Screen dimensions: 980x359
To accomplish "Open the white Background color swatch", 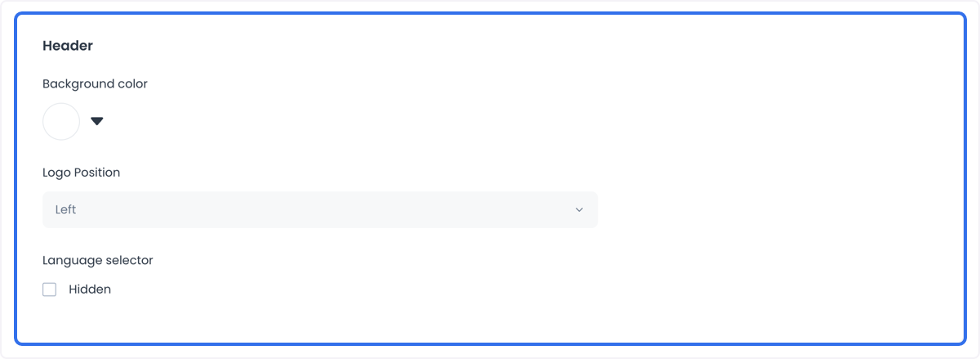I will click(x=61, y=122).
